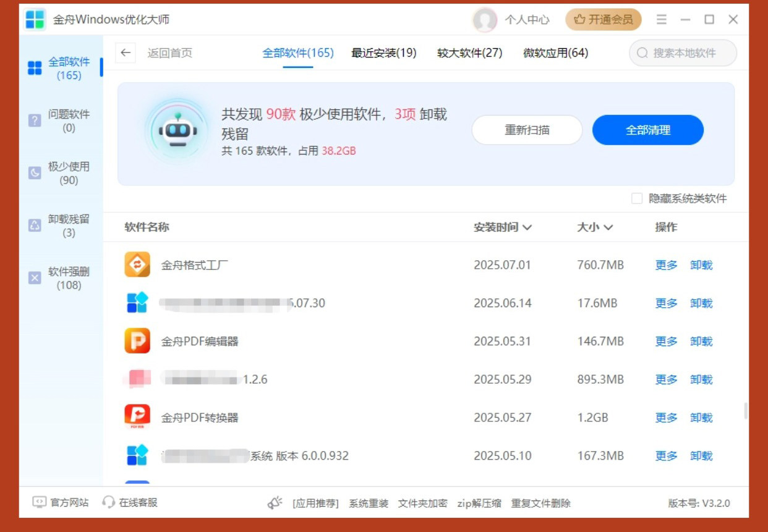Image resolution: width=768 pixels, height=532 pixels.
Task: Click the 重新扫描 button
Action: click(x=527, y=130)
